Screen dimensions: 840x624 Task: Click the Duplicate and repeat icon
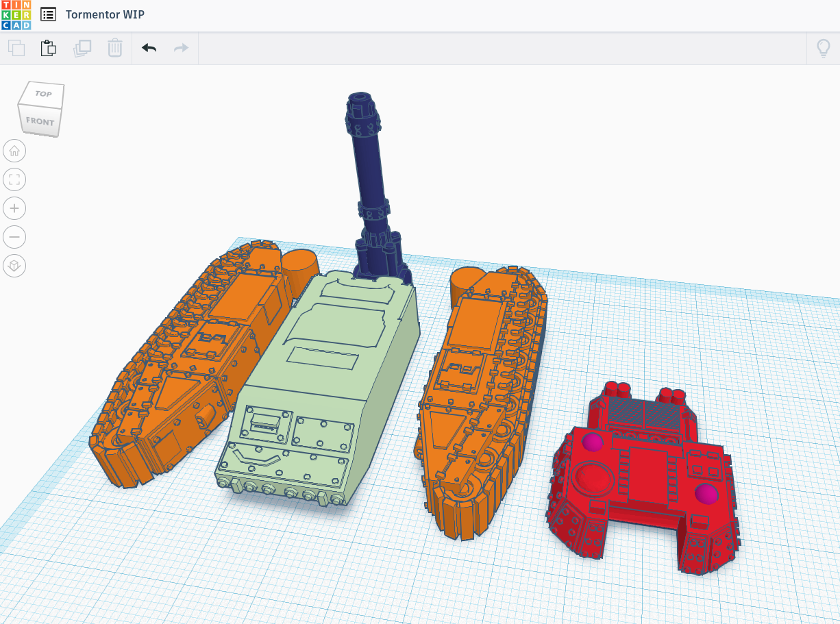click(x=82, y=48)
